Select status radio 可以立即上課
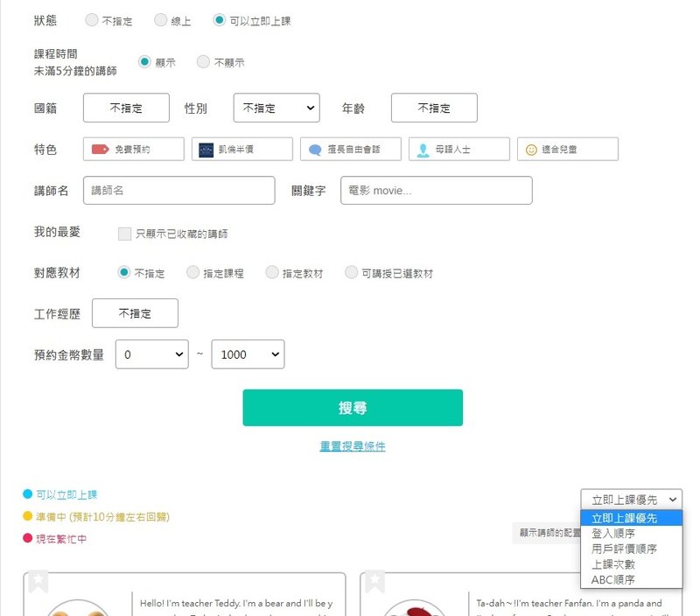The height and width of the screenshot is (616, 700). pyautogui.click(x=220, y=20)
